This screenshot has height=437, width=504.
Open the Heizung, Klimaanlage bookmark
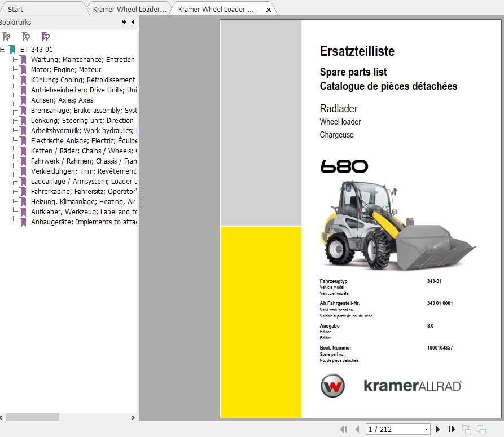[x=84, y=202]
